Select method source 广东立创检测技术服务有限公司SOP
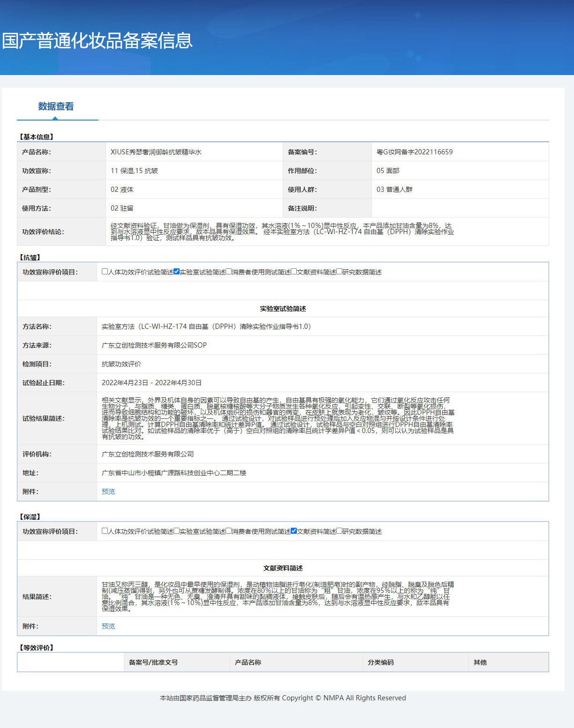This screenshot has height=728, width=574. click(x=154, y=345)
